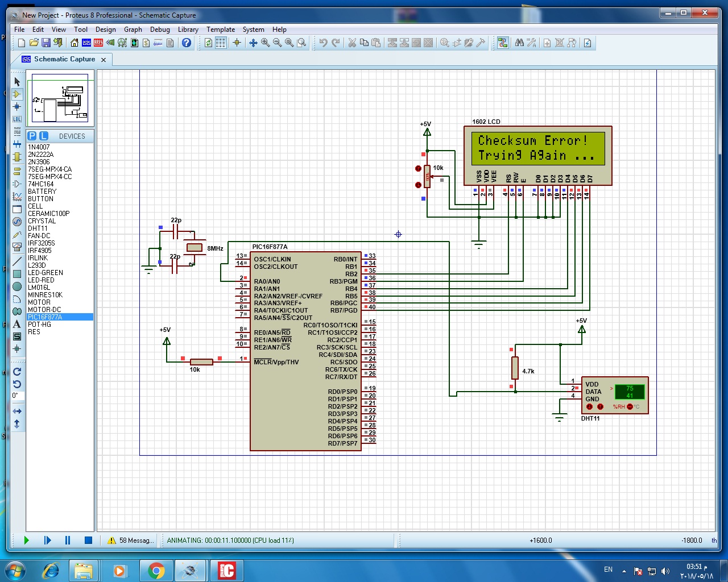728x582 pixels.
Task: Open a project with the folder icon
Action: point(34,43)
